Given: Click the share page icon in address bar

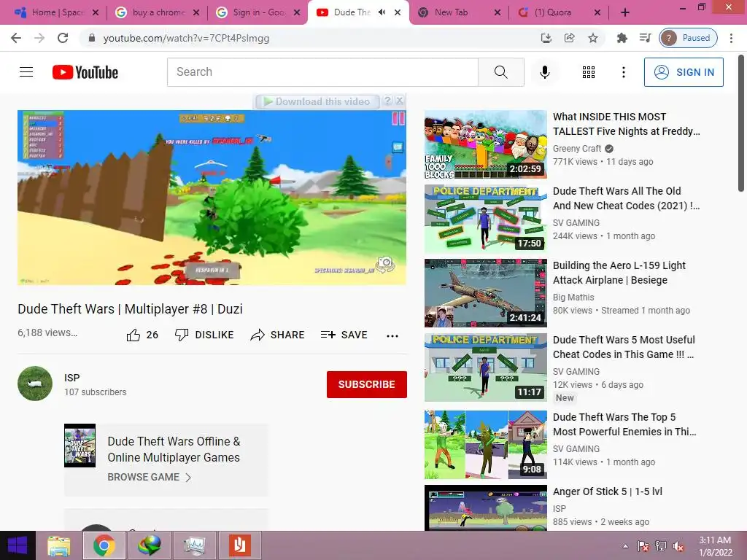Looking at the screenshot, I should (569, 38).
